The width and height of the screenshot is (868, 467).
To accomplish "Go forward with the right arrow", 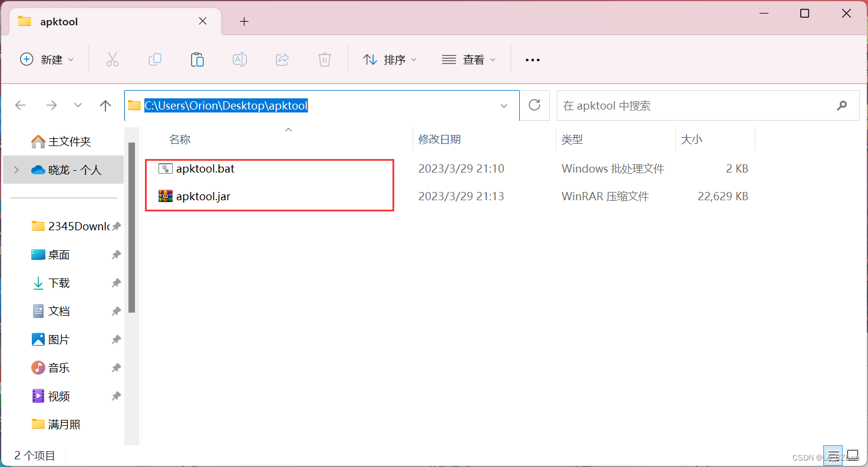I will [51, 105].
